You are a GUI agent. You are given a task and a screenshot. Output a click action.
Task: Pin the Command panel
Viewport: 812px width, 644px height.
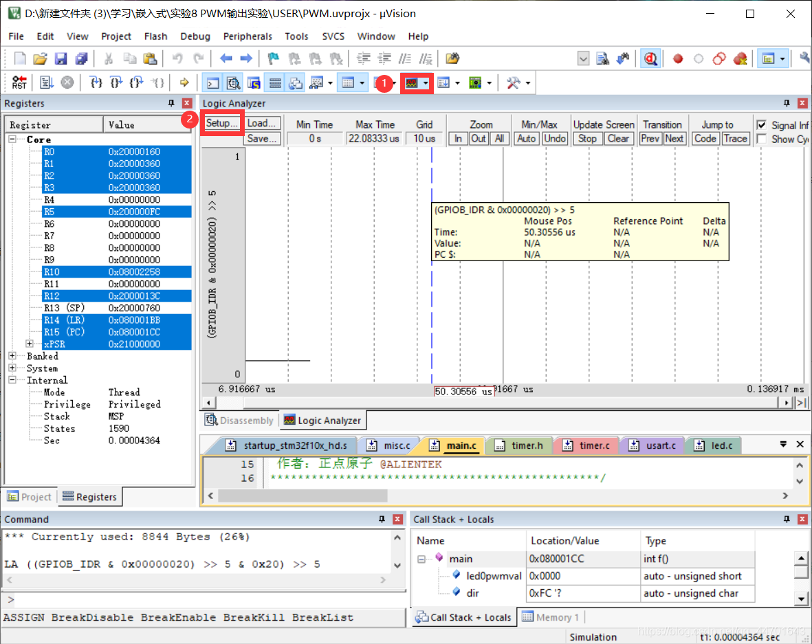click(382, 519)
